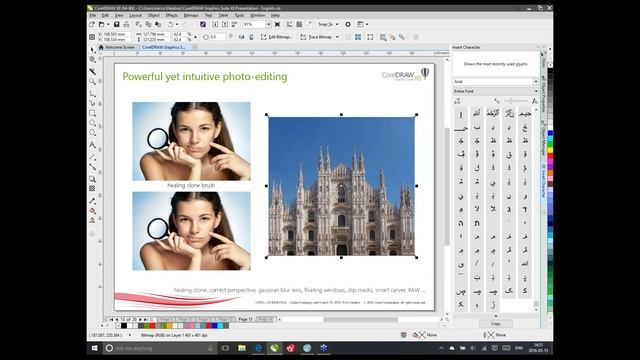Select the Ellipse tool

93,123
